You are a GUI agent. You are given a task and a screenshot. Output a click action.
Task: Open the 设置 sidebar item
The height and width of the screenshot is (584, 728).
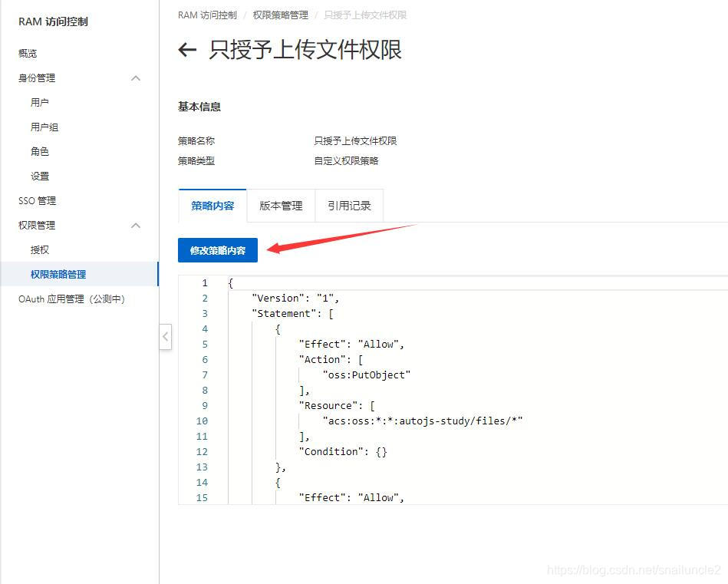[x=39, y=176]
